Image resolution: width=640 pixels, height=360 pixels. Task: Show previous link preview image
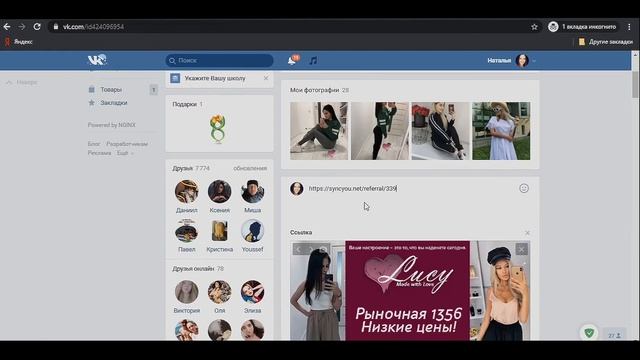coord(299,249)
